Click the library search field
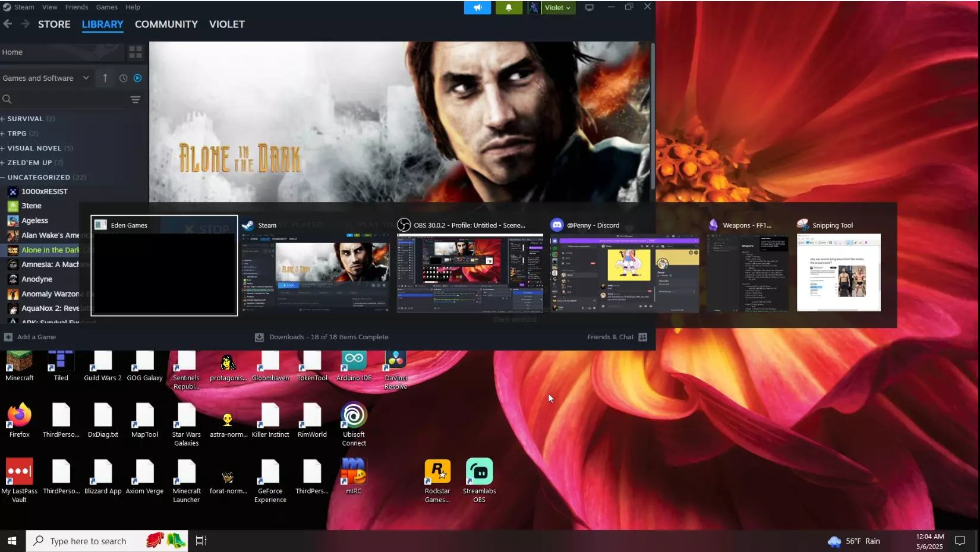The height and width of the screenshot is (552, 980). tap(62, 99)
